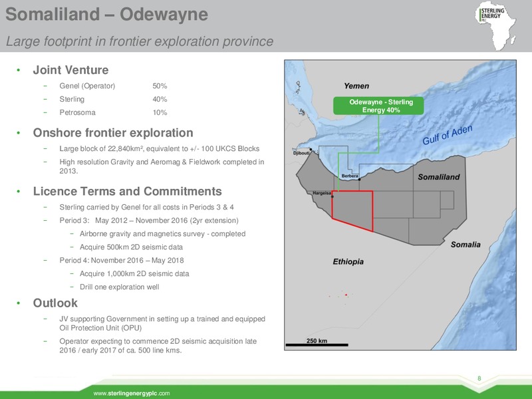Click the 'Outlook' heading
Image resolution: width=532 pixels, height=399 pixels.
click(x=55, y=303)
